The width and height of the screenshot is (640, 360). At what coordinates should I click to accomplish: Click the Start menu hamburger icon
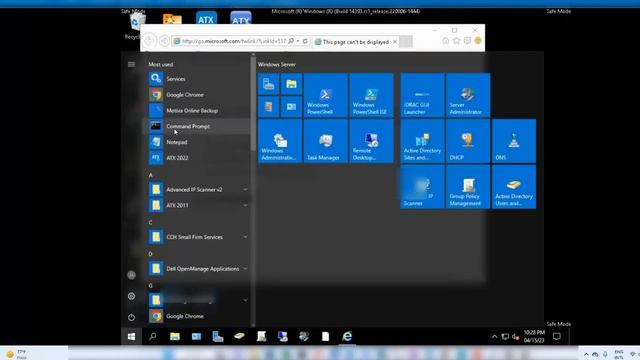coord(131,64)
